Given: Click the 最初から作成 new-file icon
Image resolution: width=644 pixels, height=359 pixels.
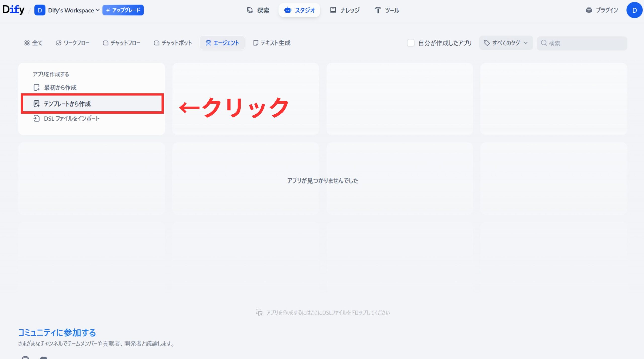Looking at the screenshot, I should point(37,87).
